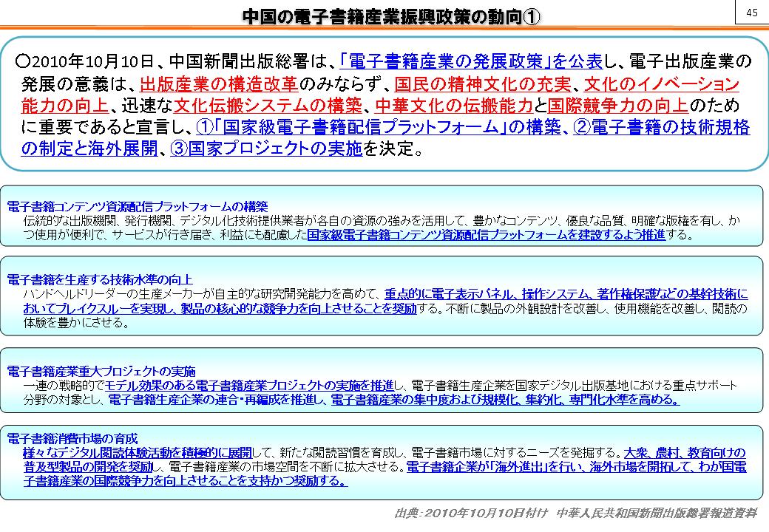Click red text 国民の精神文化の充実
This screenshot has height=532, width=769.
click(x=483, y=83)
